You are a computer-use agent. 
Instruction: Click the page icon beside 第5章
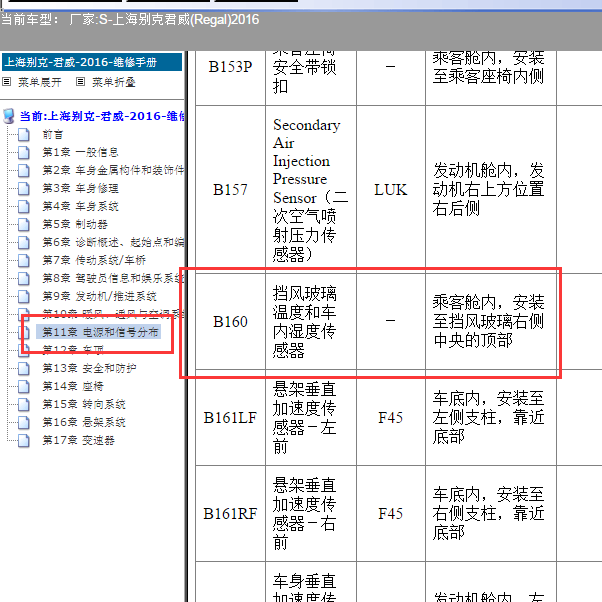click(24, 224)
